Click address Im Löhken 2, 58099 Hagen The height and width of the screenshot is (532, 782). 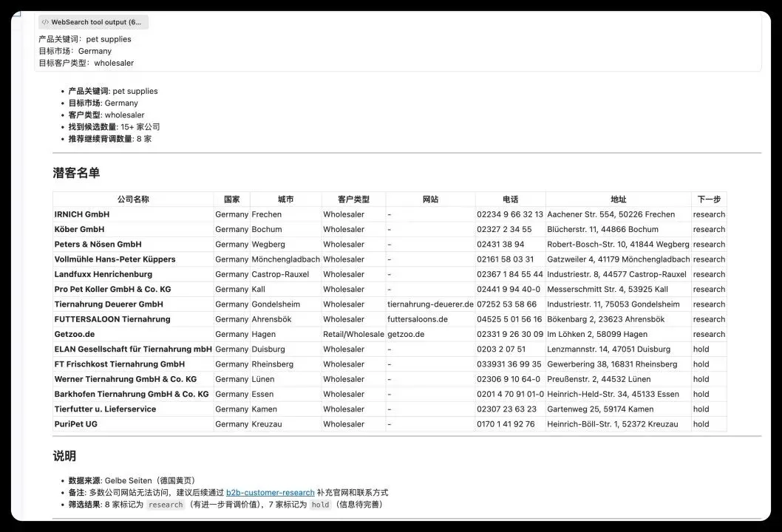[x=597, y=334]
